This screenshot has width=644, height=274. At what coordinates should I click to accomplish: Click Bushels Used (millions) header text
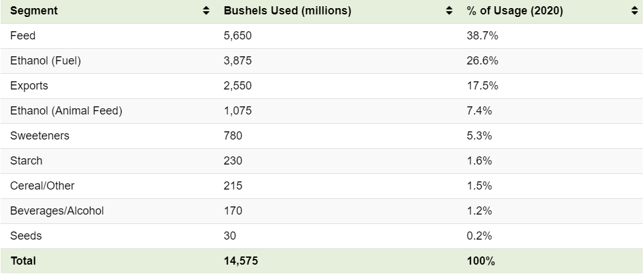[x=288, y=11]
